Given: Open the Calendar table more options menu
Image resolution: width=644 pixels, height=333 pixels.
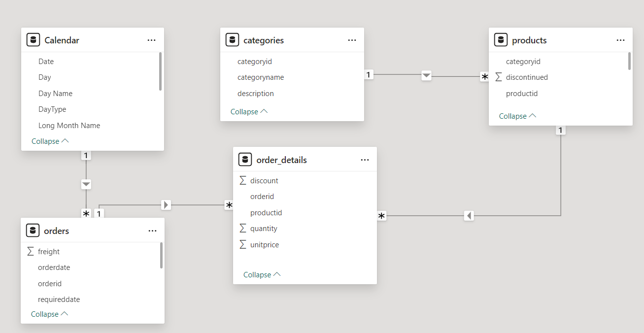Looking at the screenshot, I should click(151, 40).
